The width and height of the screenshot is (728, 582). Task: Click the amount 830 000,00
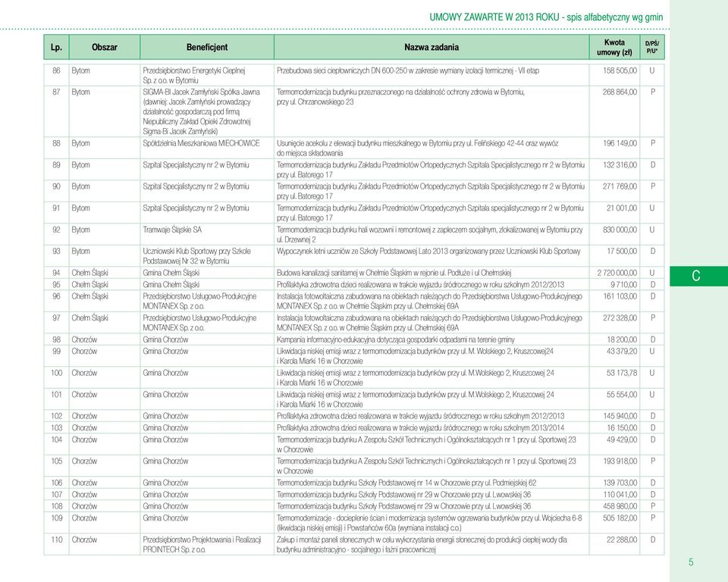coord(620,230)
